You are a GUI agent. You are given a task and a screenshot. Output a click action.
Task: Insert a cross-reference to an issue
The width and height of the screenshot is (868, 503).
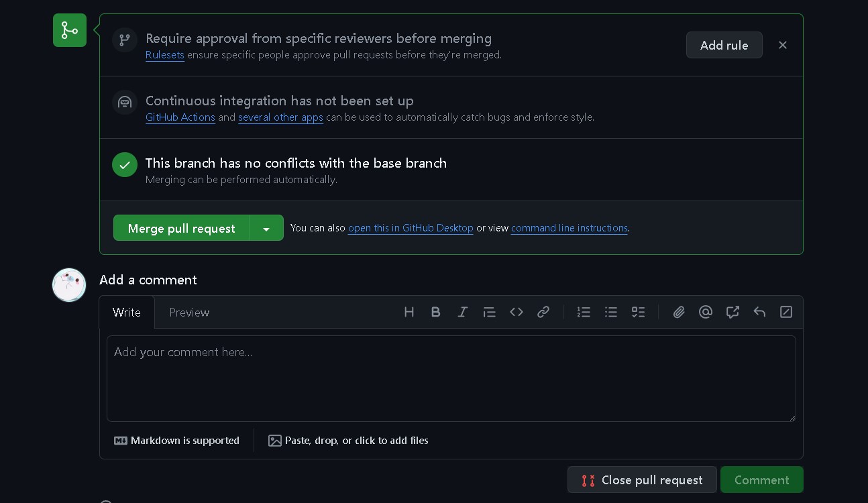[x=733, y=312]
